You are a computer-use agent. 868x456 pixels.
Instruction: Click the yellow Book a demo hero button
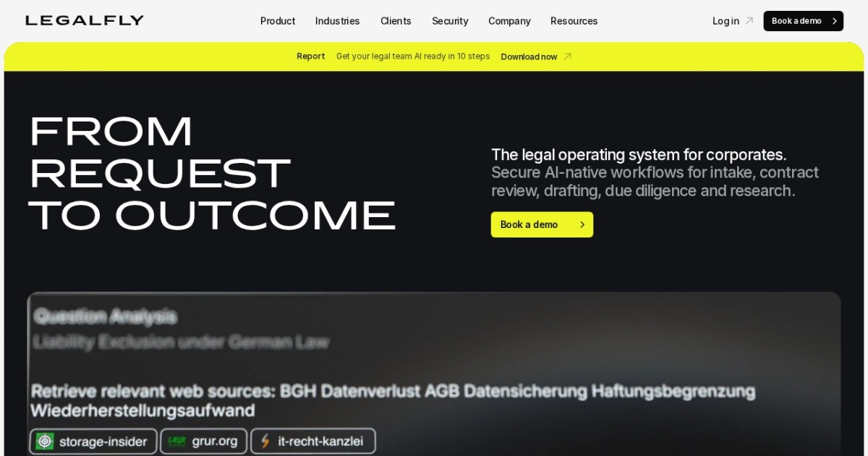542,224
